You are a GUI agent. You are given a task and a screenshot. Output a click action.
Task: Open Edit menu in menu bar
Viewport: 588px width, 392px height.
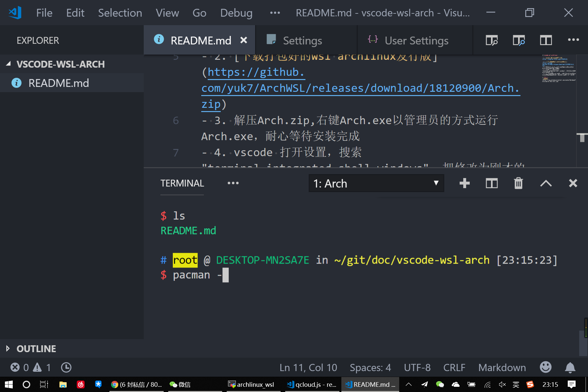click(x=75, y=13)
